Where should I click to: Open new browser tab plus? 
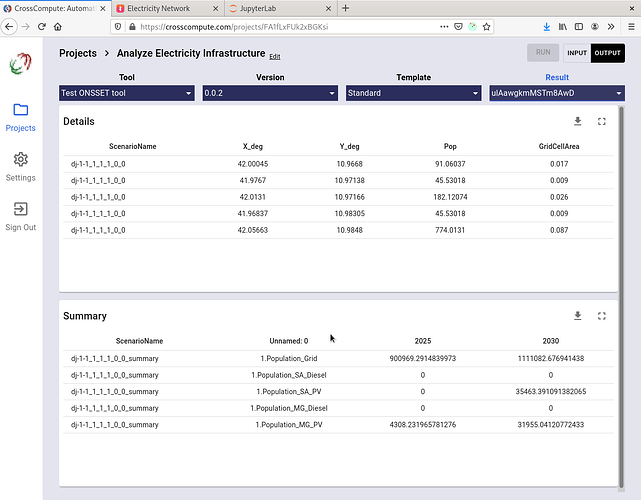345,8
